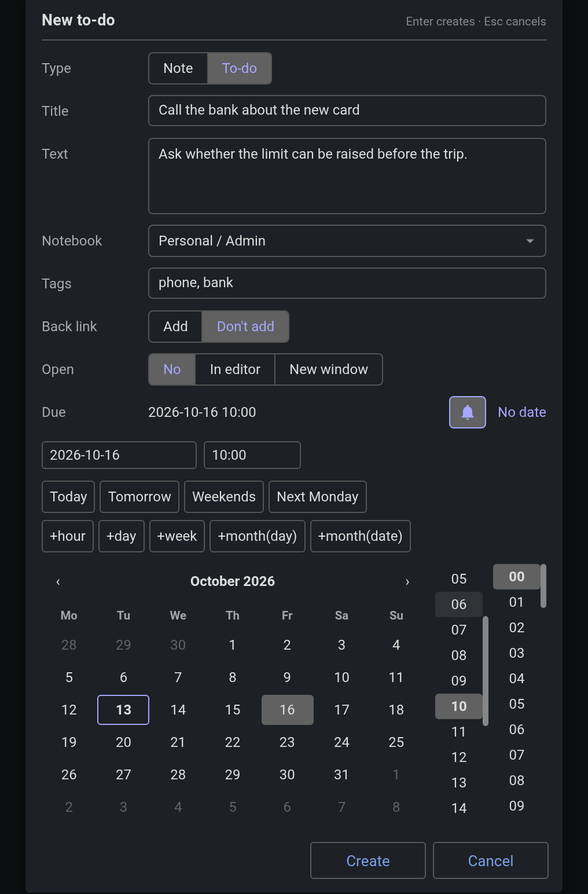Click the Weekends preset button
Screen dimensions: 588x894
coord(224,497)
